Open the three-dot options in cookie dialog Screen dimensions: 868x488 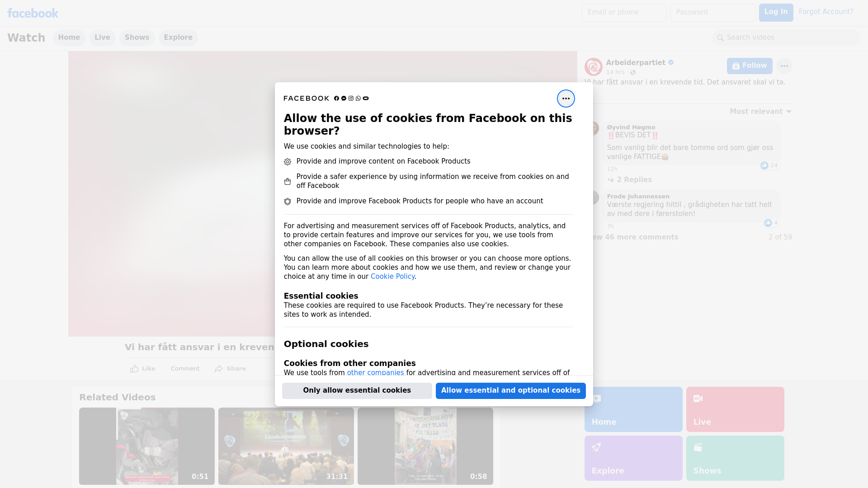click(x=566, y=99)
